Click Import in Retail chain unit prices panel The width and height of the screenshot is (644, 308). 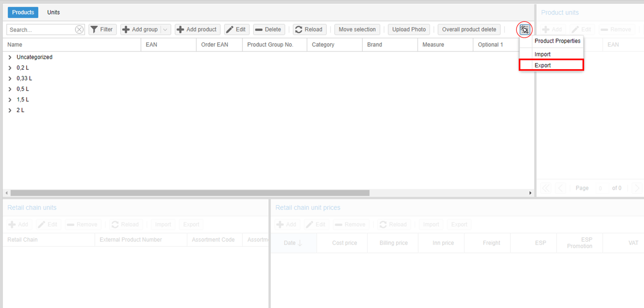(431, 225)
